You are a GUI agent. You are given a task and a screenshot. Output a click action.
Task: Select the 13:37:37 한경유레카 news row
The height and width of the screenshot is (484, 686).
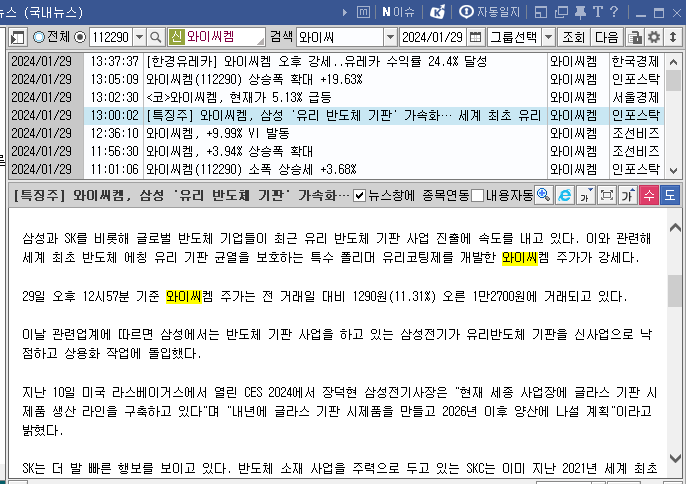tap(336, 61)
